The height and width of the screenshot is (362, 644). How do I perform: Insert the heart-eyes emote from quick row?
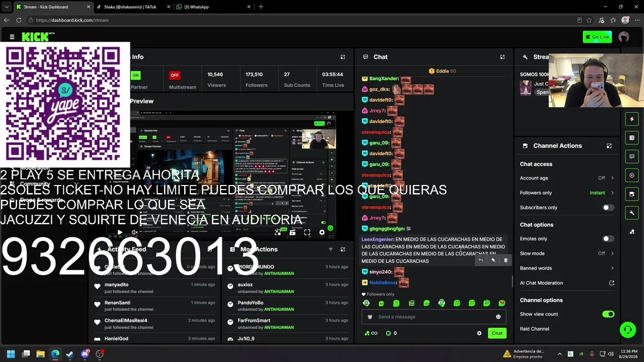coord(502,303)
